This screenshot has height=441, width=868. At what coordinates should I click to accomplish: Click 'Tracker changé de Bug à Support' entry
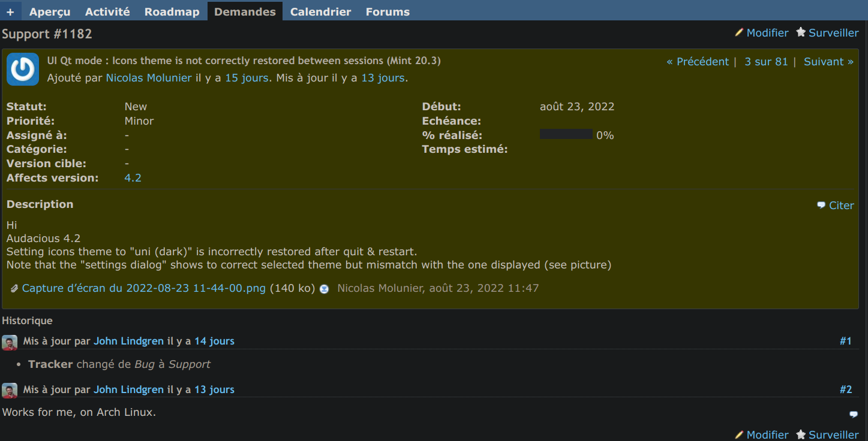[x=119, y=364]
